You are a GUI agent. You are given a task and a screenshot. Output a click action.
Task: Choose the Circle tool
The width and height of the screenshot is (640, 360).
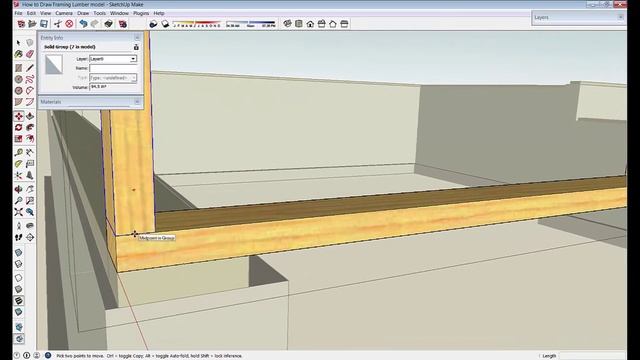pyautogui.click(x=18, y=79)
